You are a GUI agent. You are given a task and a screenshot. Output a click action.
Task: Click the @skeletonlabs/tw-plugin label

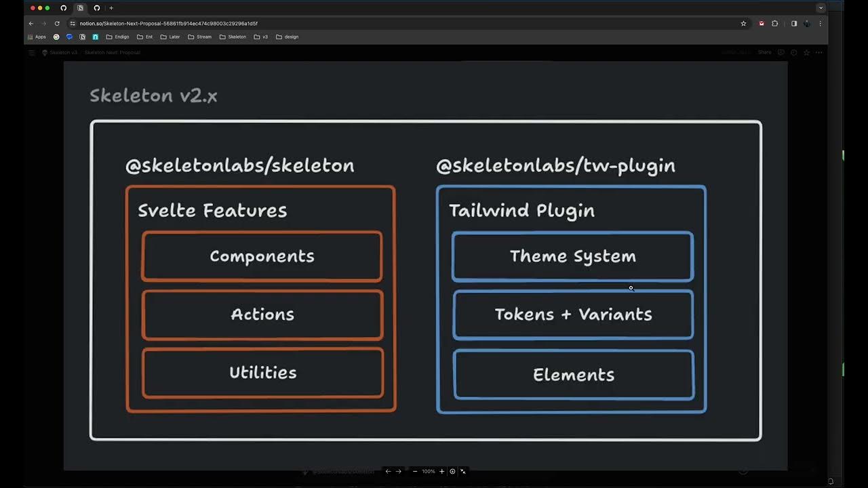(x=555, y=165)
